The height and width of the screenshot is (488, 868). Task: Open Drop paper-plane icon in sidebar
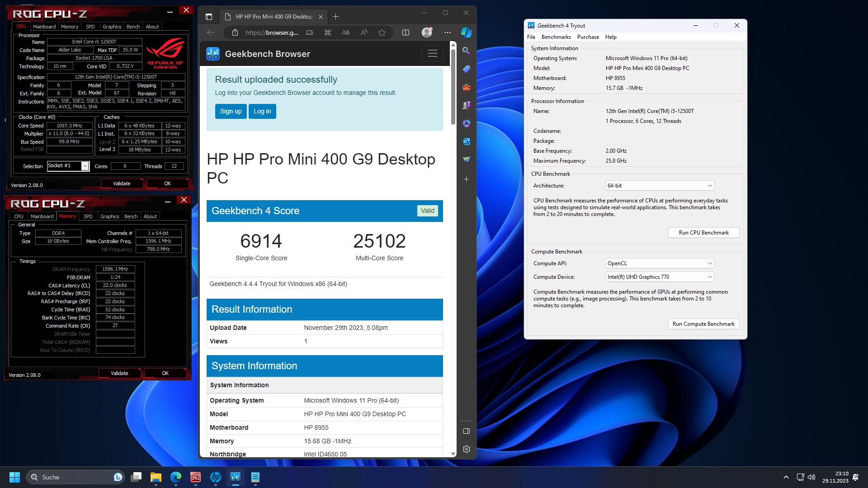tap(467, 160)
